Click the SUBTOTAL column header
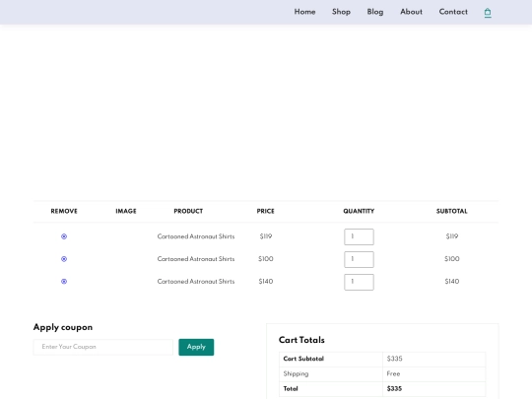 [451, 211]
